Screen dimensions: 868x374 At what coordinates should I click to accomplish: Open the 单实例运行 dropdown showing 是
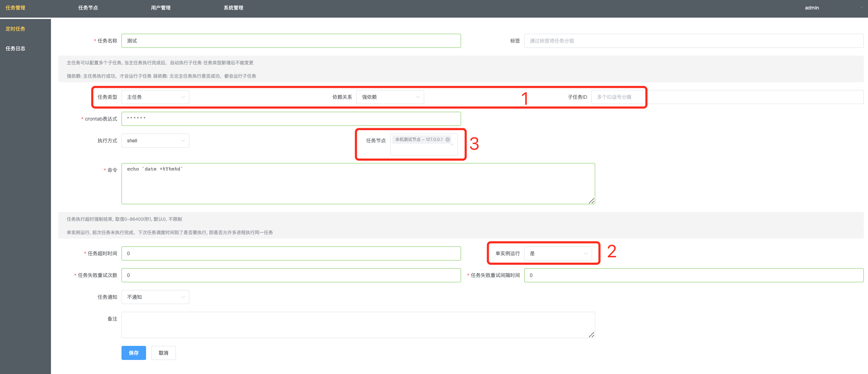(x=558, y=253)
